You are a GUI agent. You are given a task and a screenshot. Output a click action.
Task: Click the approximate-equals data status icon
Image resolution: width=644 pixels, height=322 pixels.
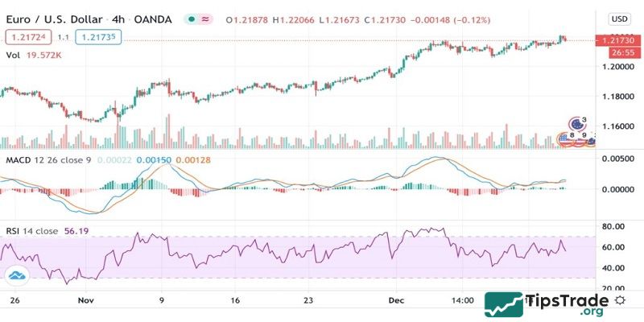pyautogui.click(x=205, y=19)
